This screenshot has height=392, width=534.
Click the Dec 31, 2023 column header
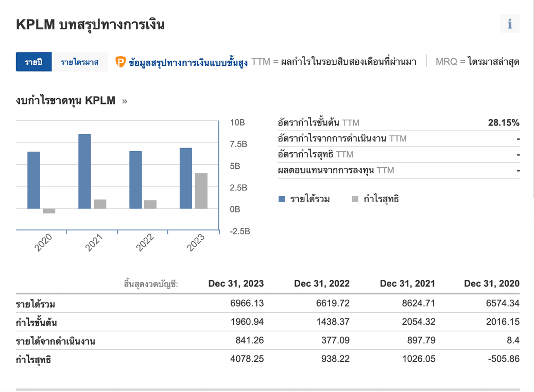click(x=236, y=283)
